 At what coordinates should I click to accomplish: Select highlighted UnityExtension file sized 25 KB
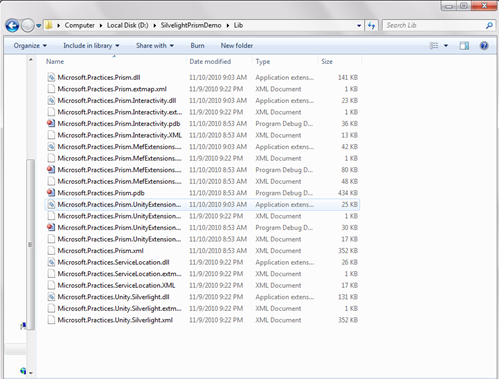pos(202,204)
